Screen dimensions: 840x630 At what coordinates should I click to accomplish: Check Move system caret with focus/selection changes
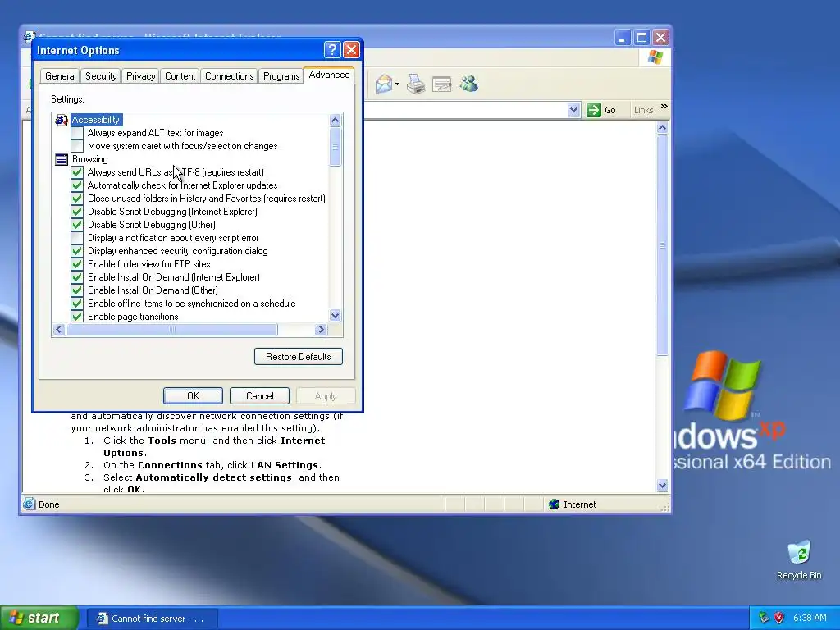77,146
